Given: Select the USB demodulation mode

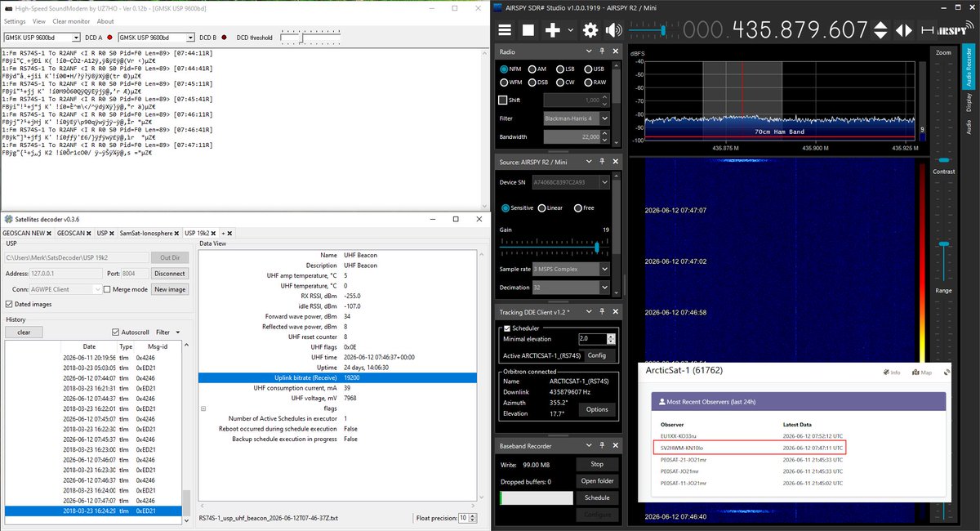Looking at the screenshot, I should (595, 69).
